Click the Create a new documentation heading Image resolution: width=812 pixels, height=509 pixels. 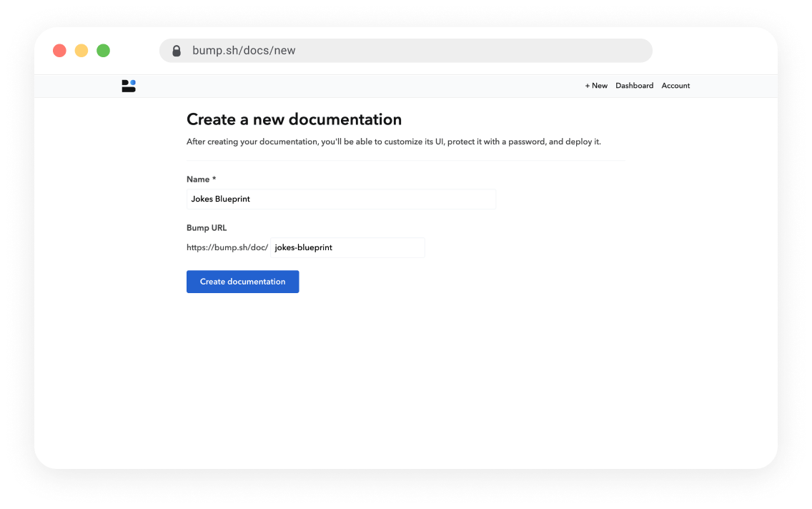(x=294, y=119)
